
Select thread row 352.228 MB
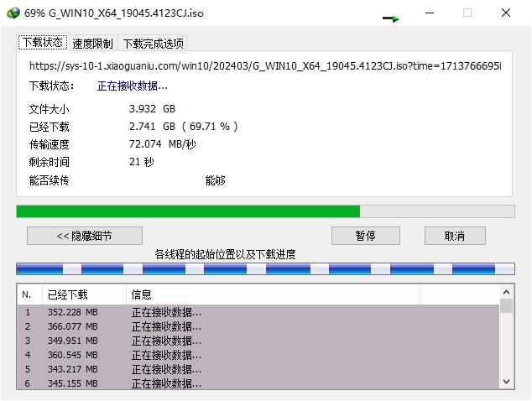click(x=258, y=312)
